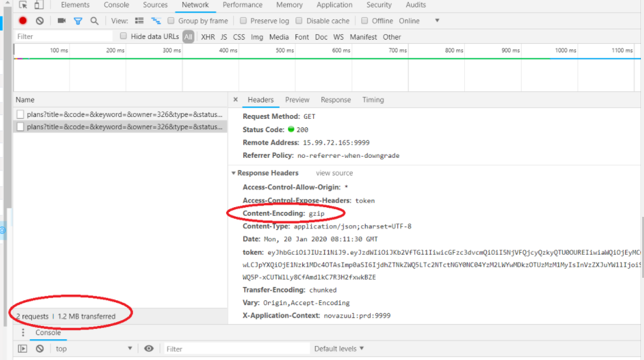Stop recording network log with red button
The width and height of the screenshot is (644, 360).
[x=23, y=21]
